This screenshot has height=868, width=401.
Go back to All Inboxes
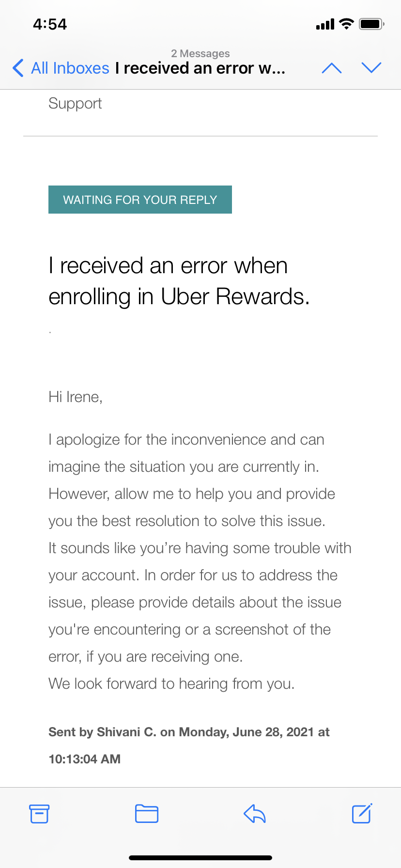(70, 68)
